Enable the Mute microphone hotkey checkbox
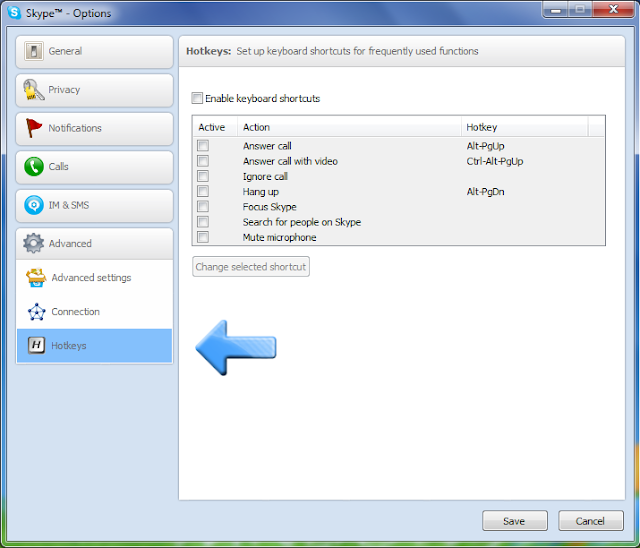This screenshot has width=640, height=548. tap(203, 237)
